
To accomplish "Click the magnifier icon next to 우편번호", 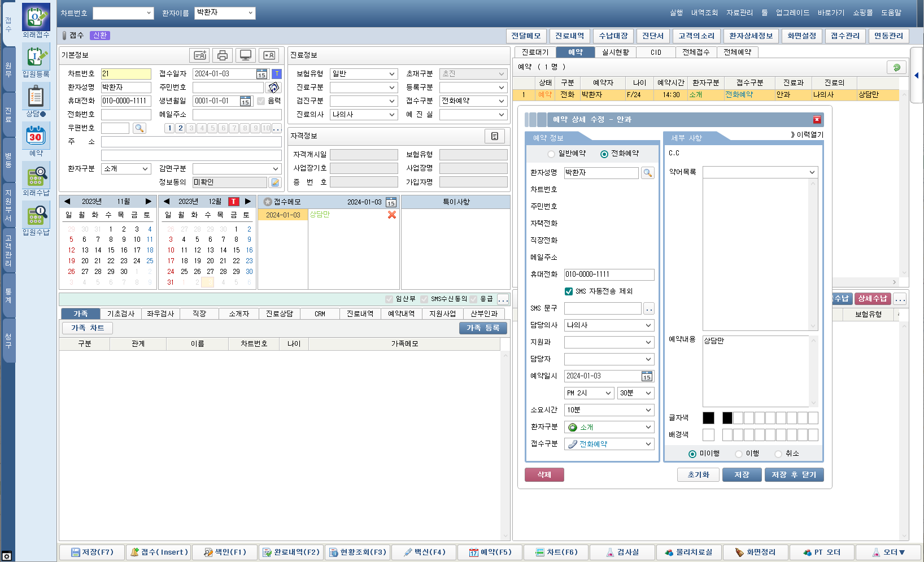I will point(139,128).
